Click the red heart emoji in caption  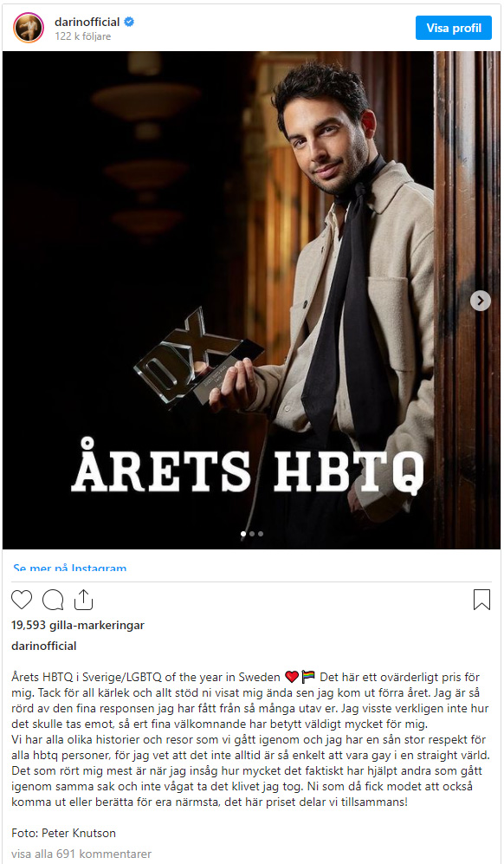pyautogui.click(x=292, y=677)
